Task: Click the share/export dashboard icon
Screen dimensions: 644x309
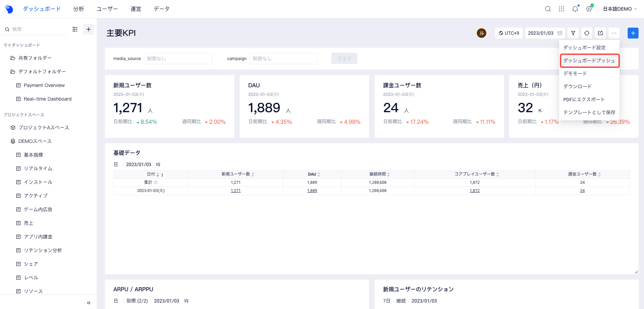Action: (600, 33)
